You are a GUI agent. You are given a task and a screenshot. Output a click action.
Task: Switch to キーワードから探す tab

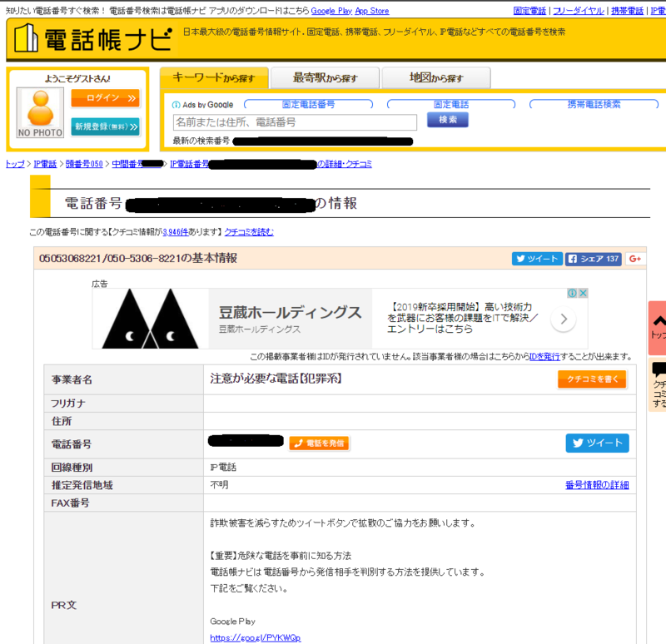214,77
